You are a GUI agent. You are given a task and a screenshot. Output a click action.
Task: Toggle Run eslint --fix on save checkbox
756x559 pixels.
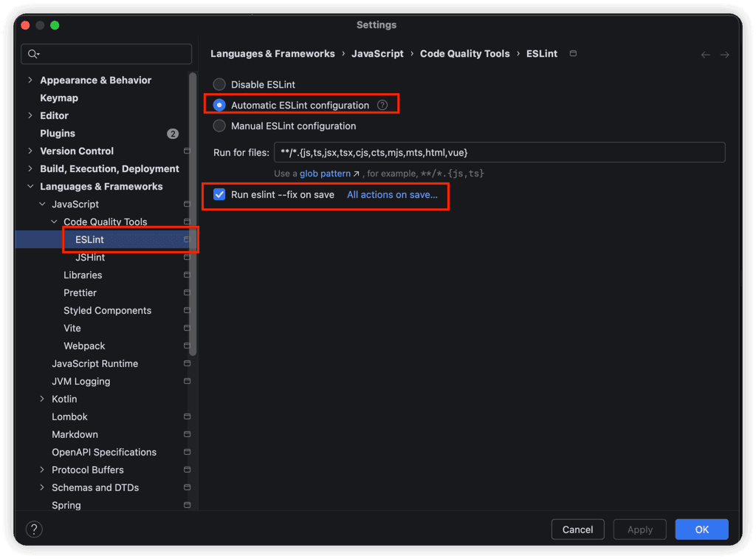[x=219, y=194]
